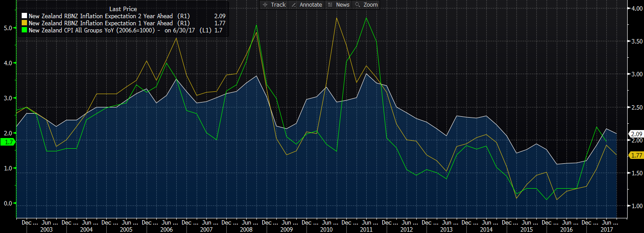Click the 2017 year label on the time axis
The height and width of the screenshot is (233, 644).
(x=606, y=229)
